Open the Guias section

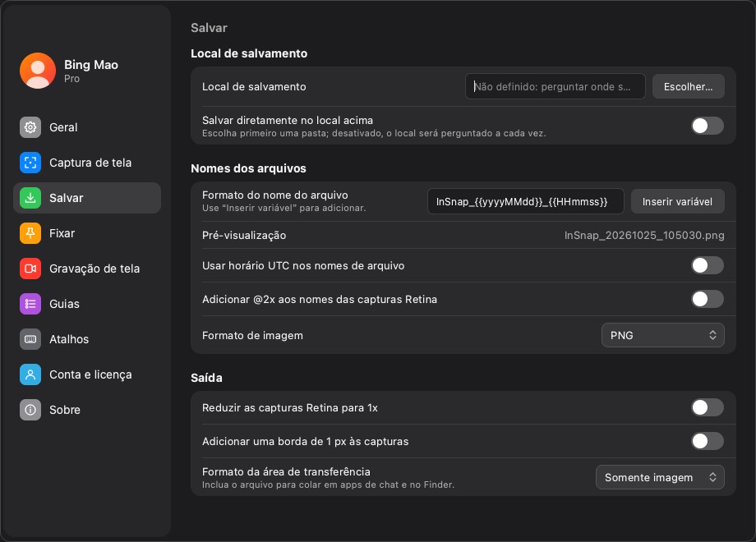click(87, 304)
